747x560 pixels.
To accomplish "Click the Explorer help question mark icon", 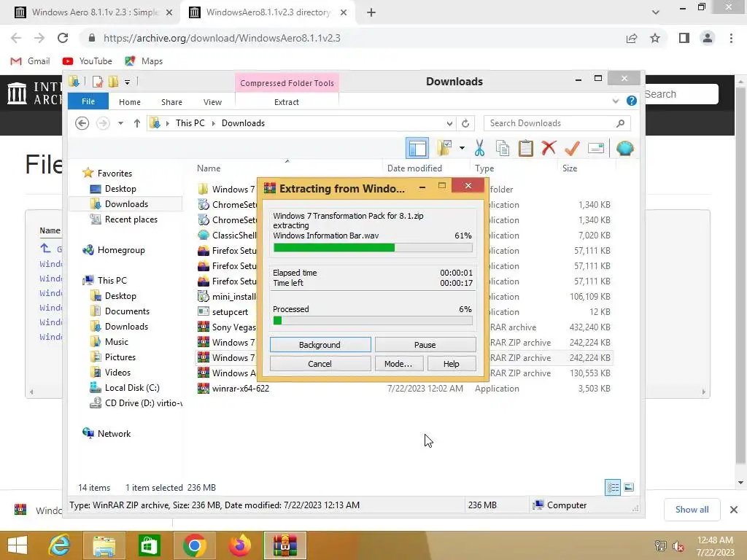I will click(631, 101).
